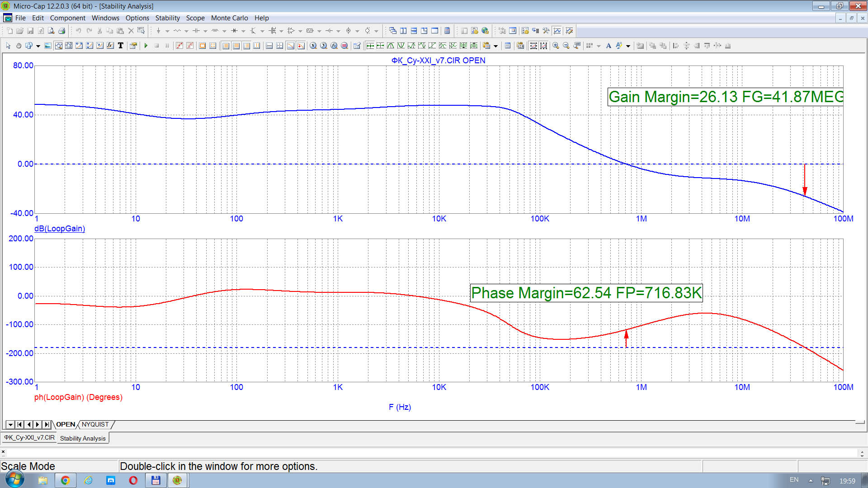
Task: Switch to the NYQUIST tab
Action: click(95, 424)
